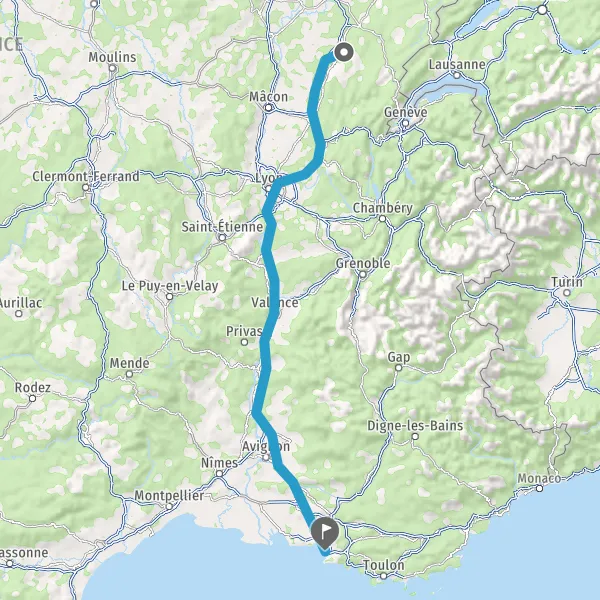The height and width of the screenshot is (600, 600).
Task: Select the Monaco city dot
Action: click(539, 488)
